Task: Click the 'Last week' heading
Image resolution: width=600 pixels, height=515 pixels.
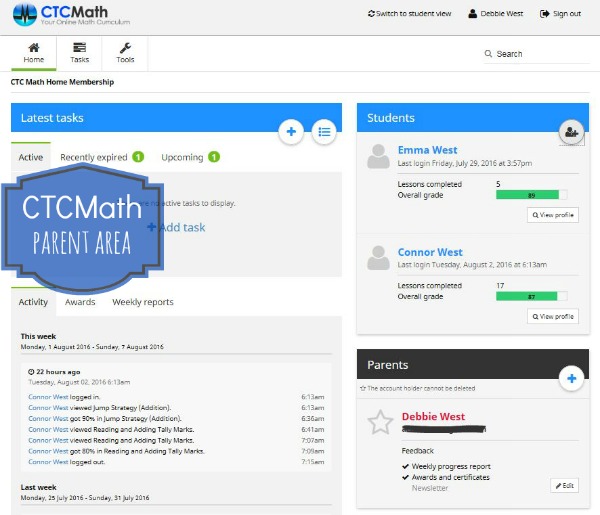Action: click(38, 487)
